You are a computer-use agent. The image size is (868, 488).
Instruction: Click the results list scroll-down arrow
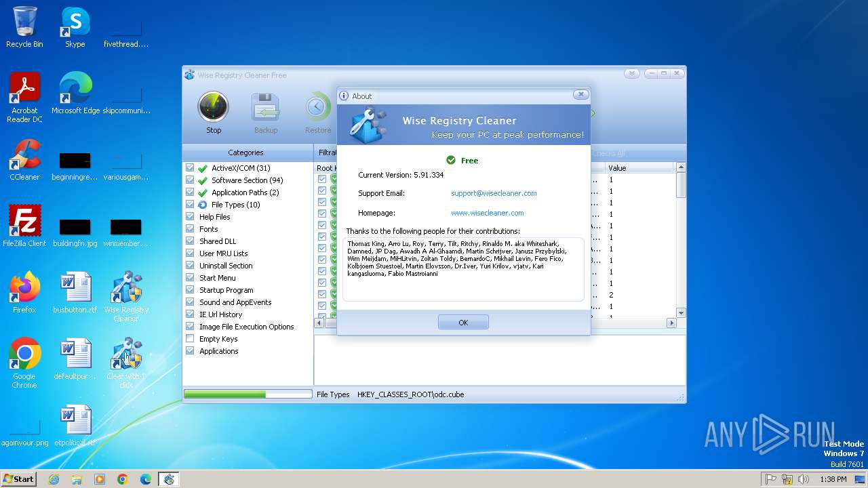681,313
